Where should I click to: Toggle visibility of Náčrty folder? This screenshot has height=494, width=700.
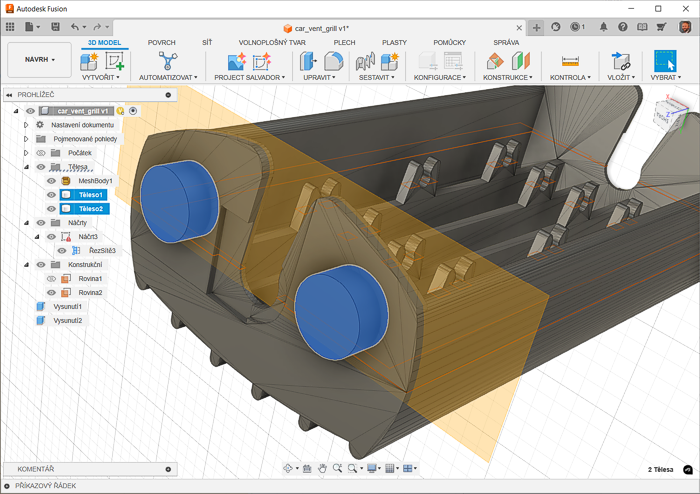pos(41,223)
